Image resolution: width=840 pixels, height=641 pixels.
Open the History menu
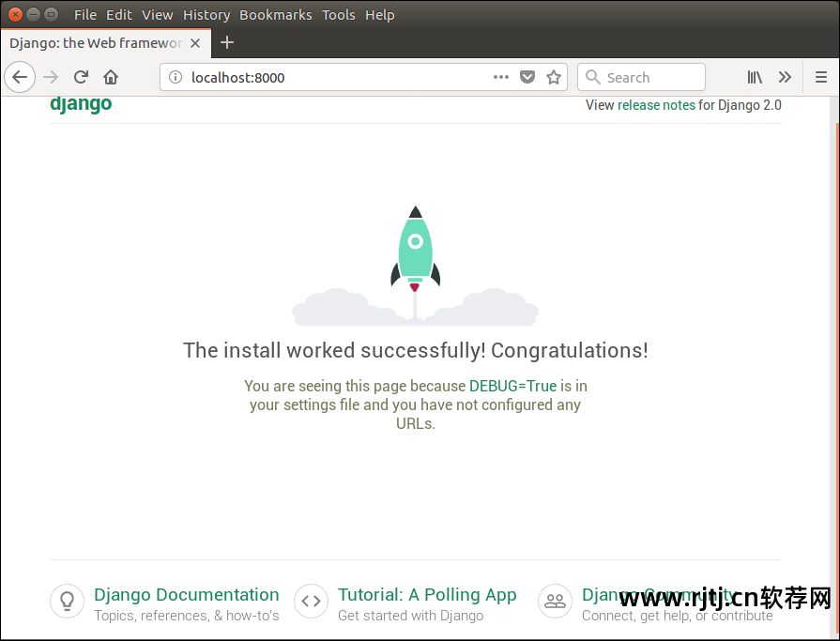pyautogui.click(x=206, y=14)
